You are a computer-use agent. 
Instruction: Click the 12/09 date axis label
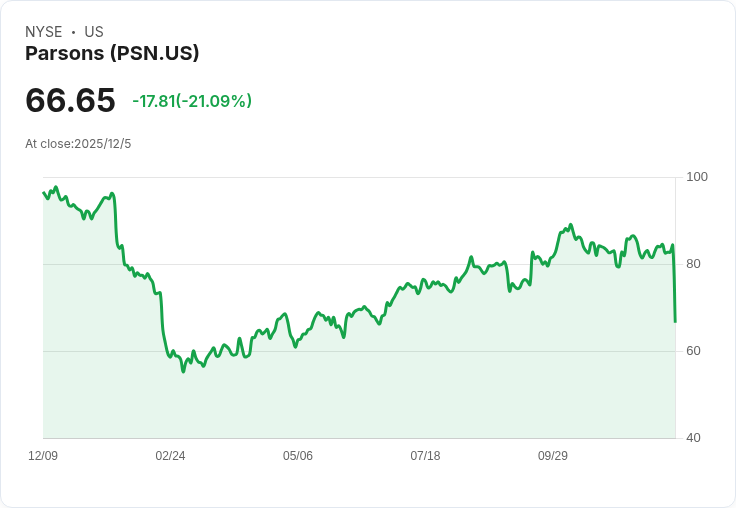43,455
